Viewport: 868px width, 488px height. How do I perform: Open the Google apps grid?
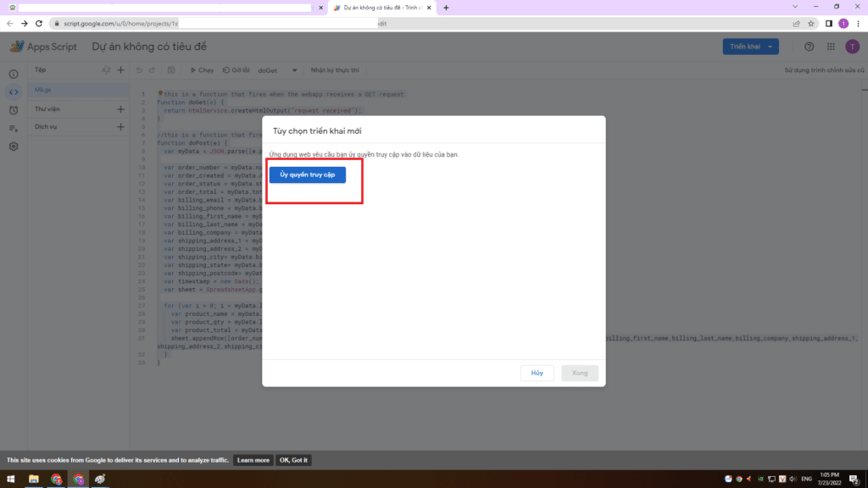coord(831,47)
